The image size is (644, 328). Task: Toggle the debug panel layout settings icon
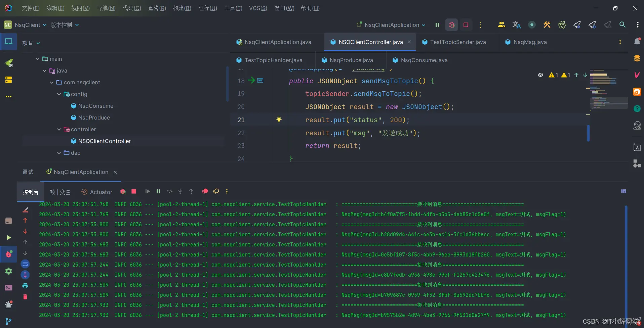623,191
